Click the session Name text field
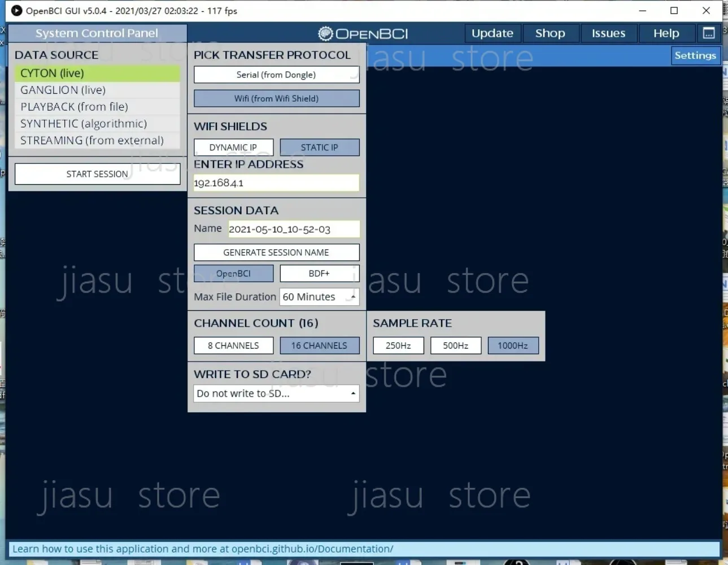This screenshot has width=728, height=565. pos(294,229)
